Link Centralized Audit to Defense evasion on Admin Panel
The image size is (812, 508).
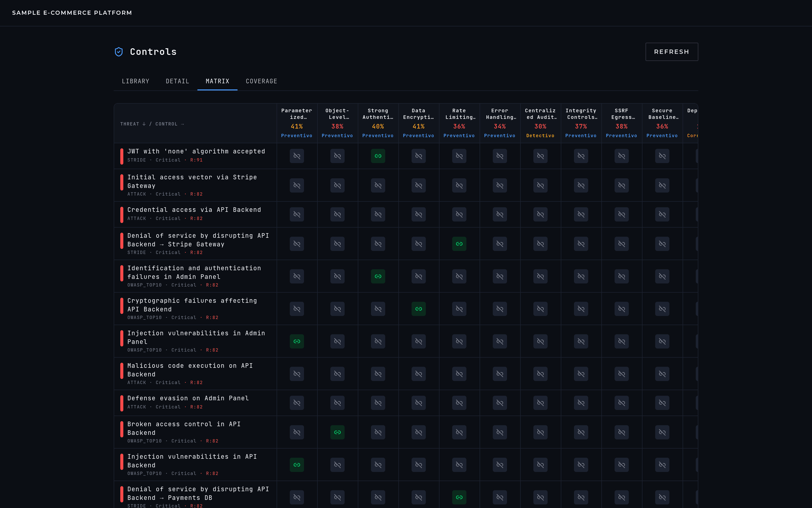[540, 403]
